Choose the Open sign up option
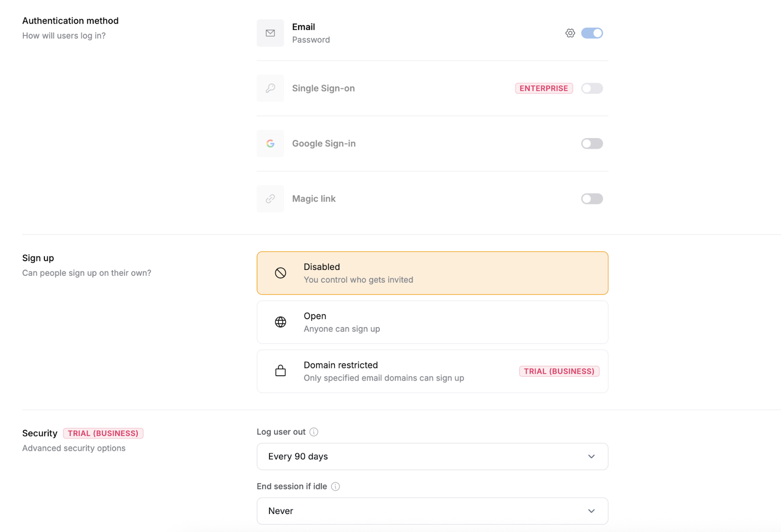This screenshot has height=532, width=781. (x=432, y=322)
